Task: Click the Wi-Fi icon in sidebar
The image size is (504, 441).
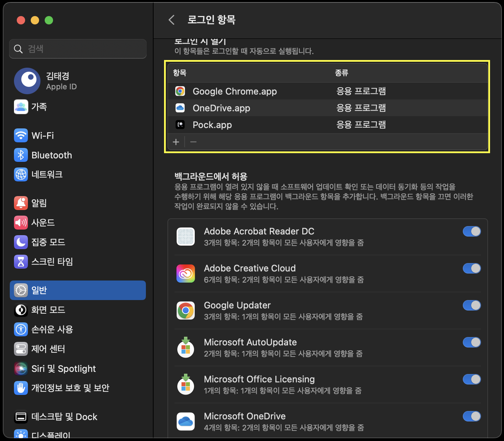Action: point(21,135)
